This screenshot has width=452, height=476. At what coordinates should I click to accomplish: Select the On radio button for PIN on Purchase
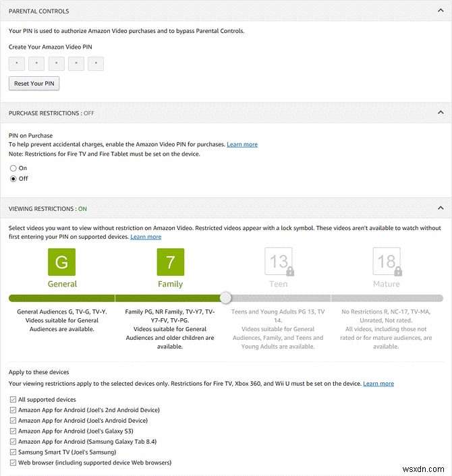[13, 168]
